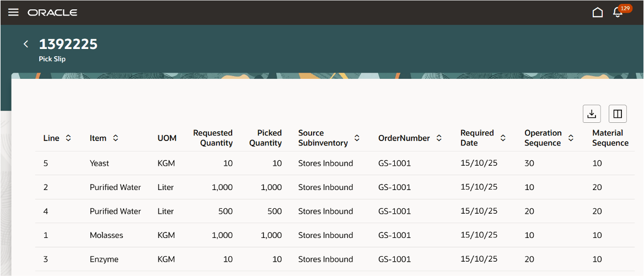
Task: Go back using the arrow beside 1392225
Action: [26, 44]
